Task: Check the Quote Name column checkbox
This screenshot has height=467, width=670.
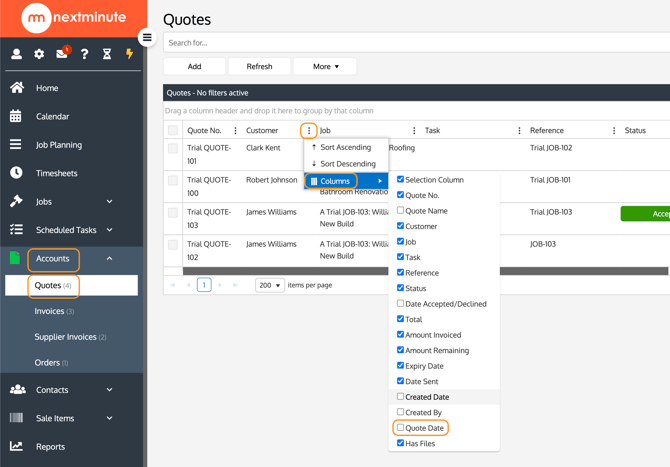Action: 401,211
